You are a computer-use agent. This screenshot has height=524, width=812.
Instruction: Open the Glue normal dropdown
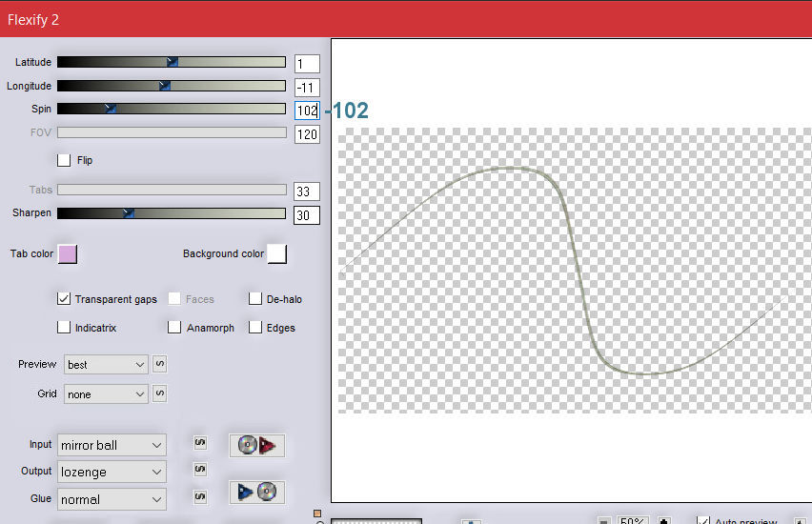coord(112,499)
